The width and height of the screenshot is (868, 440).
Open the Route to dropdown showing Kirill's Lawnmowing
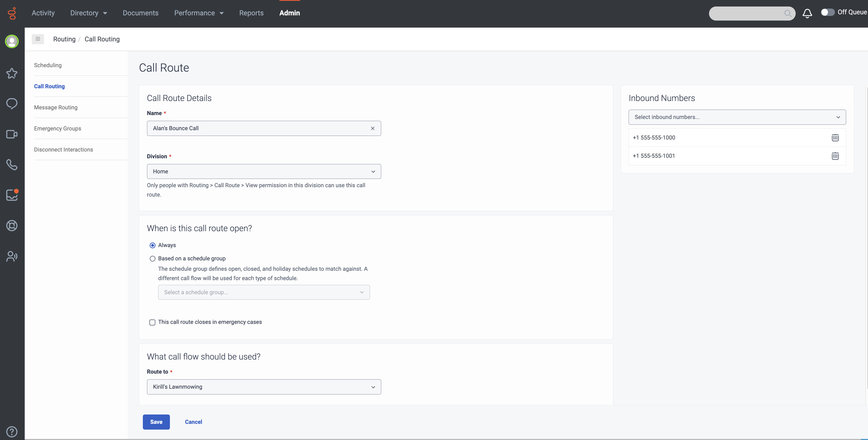tap(264, 387)
